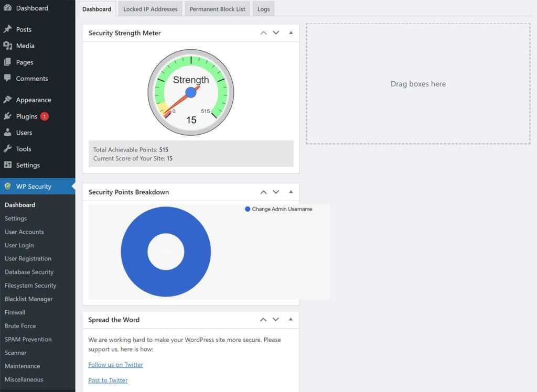Open the Permanent Block List tab
The width and height of the screenshot is (537, 392).
217,8
